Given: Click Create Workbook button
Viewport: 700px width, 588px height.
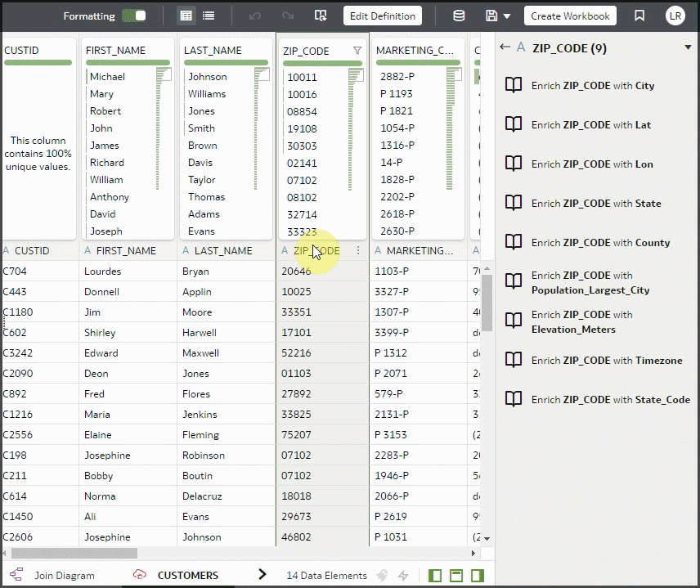Looking at the screenshot, I should point(570,16).
